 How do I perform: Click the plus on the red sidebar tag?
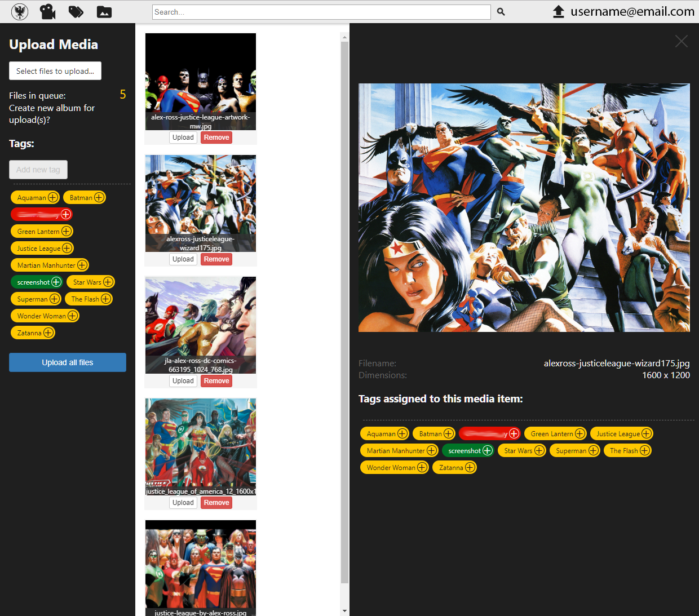(66, 214)
